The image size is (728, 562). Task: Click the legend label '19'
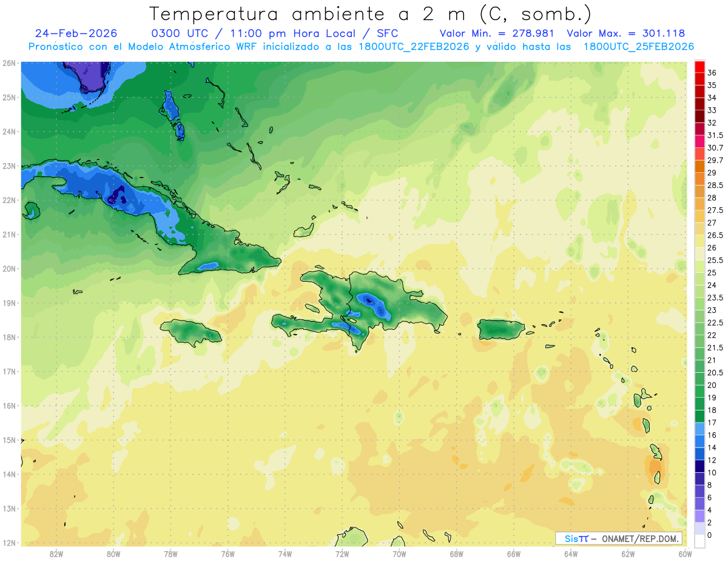712,398
